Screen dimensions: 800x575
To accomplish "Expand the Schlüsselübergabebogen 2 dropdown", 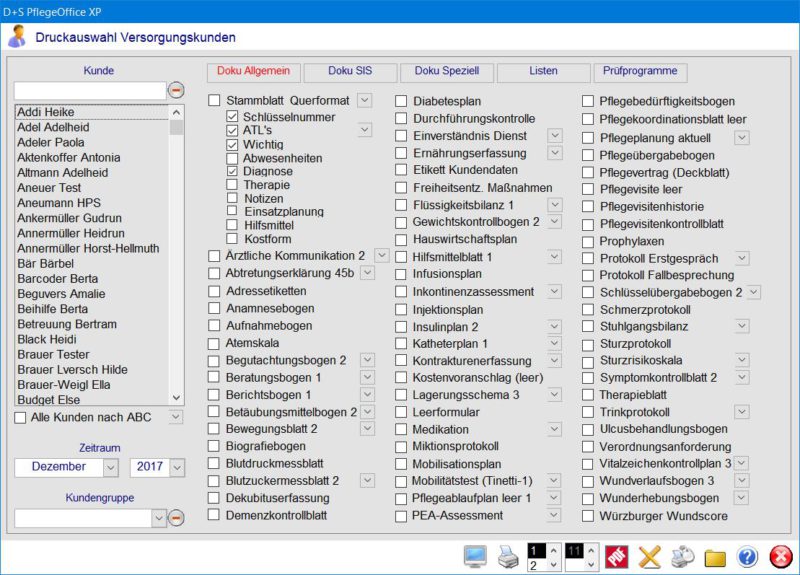I will click(754, 292).
